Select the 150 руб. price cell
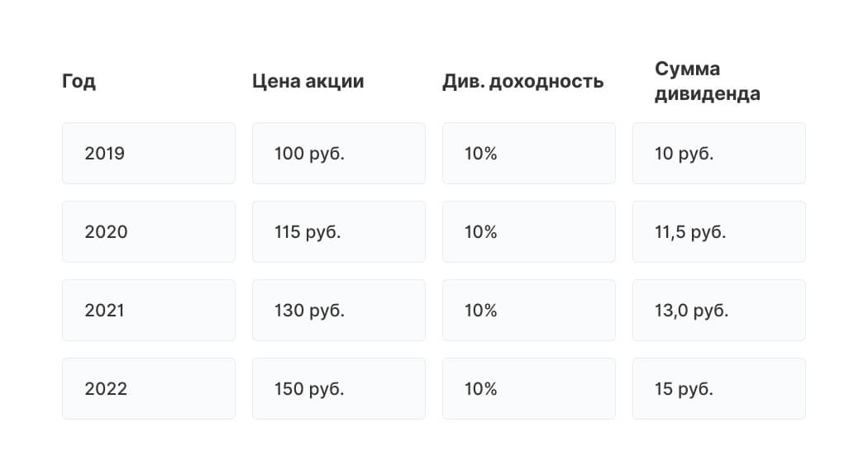Viewport: 868px width, 475px height. click(x=339, y=389)
